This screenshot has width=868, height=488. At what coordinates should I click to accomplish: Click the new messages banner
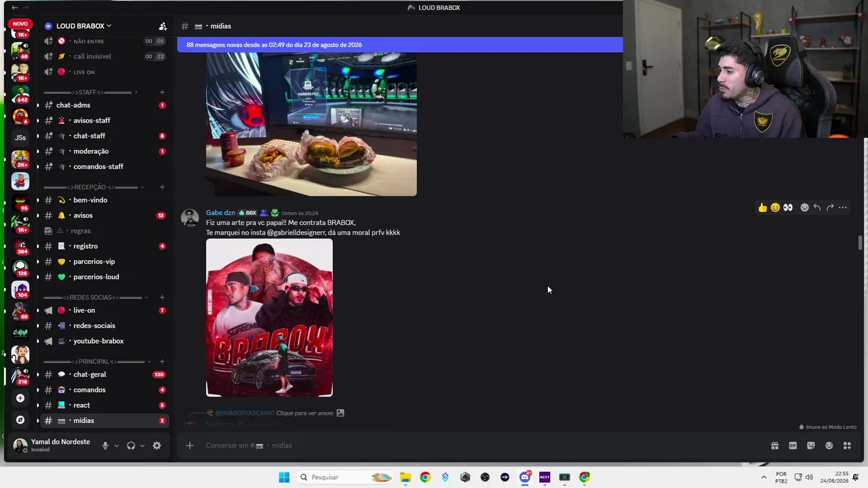coord(399,45)
